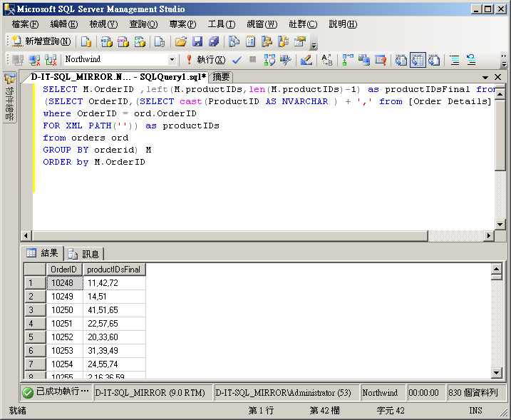Select the 結果 Results tab

point(42,253)
